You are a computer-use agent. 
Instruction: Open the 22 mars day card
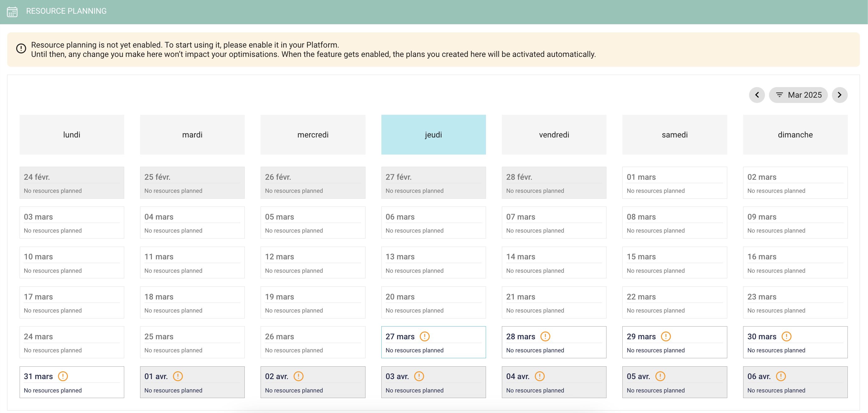click(675, 302)
